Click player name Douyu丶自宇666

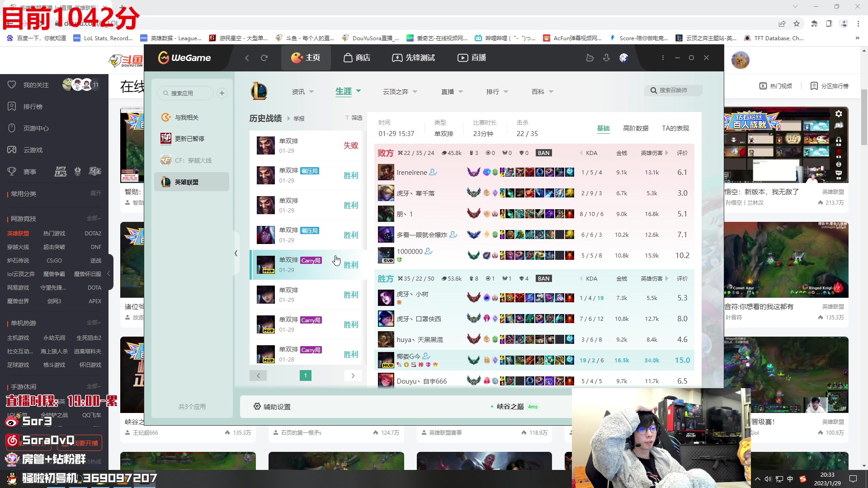click(x=422, y=381)
